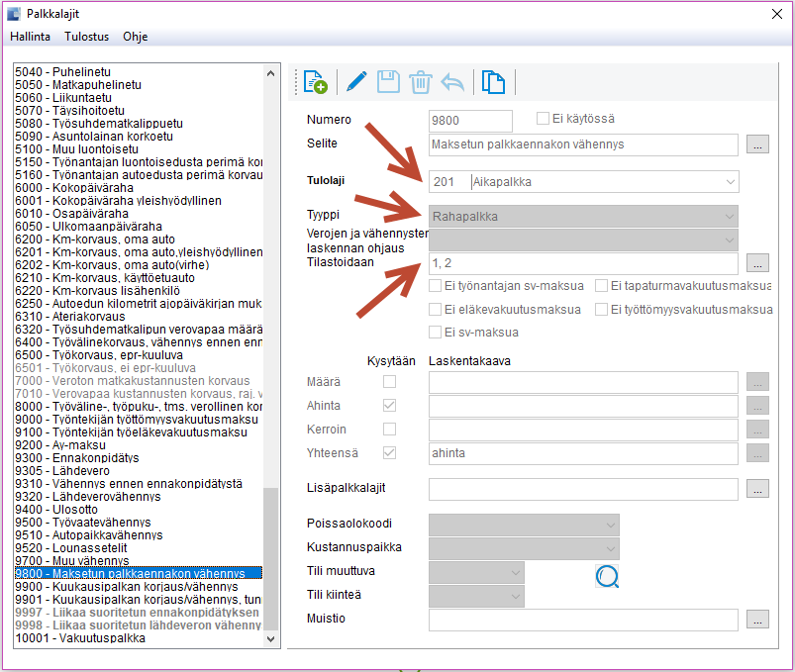Select 9700 - Muu vähennys in the list
The image size is (795, 672).
[139, 560]
